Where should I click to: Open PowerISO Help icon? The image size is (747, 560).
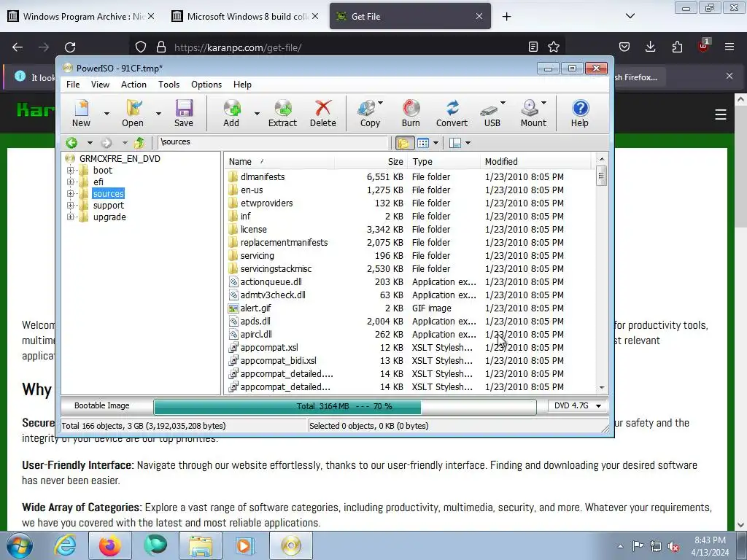pos(580,113)
